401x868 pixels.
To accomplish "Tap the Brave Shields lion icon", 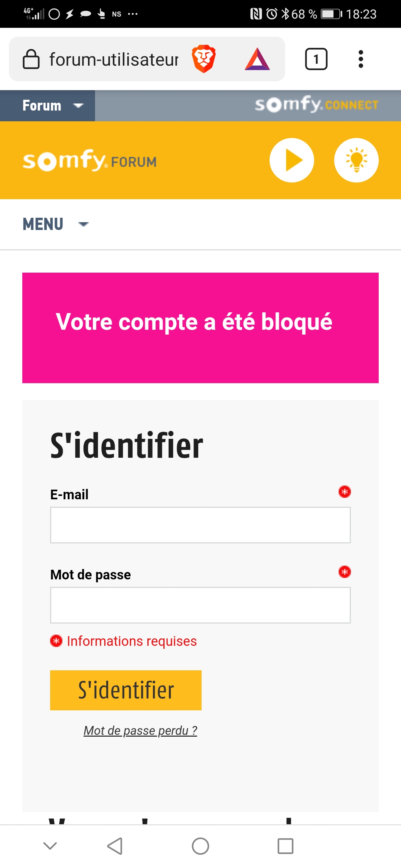I will click(x=203, y=59).
